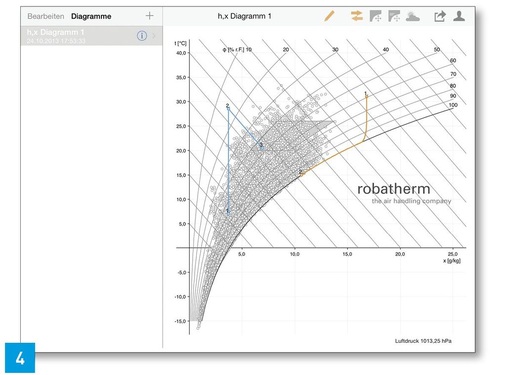Click the h,x Diagramm 1 title
This screenshot has width=506, height=375.
(x=244, y=16)
